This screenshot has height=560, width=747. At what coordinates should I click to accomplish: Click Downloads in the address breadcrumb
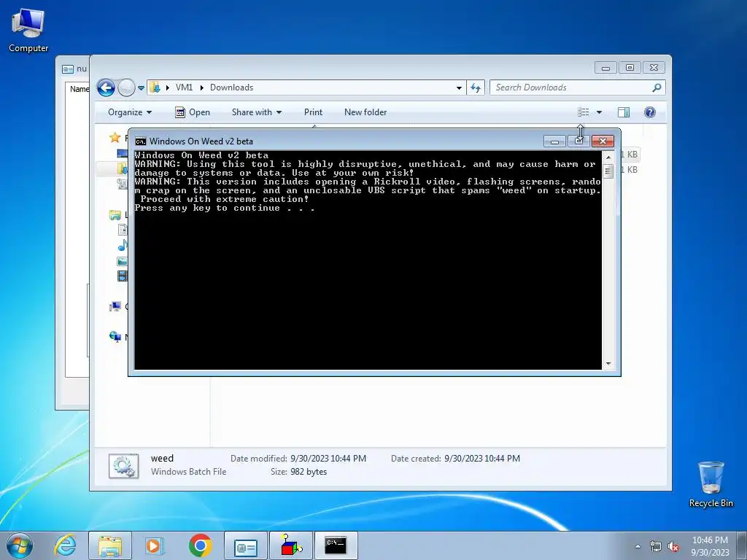[x=231, y=87]
